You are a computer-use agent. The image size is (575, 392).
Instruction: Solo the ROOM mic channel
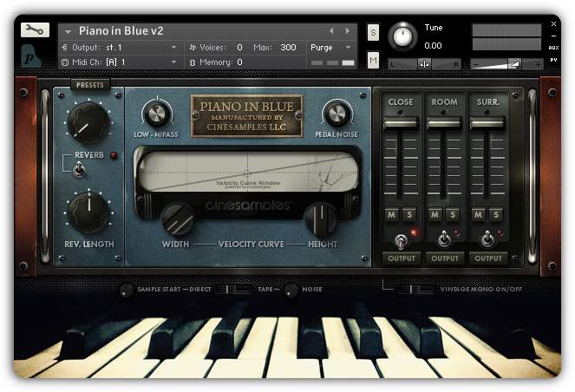(453, 214)
